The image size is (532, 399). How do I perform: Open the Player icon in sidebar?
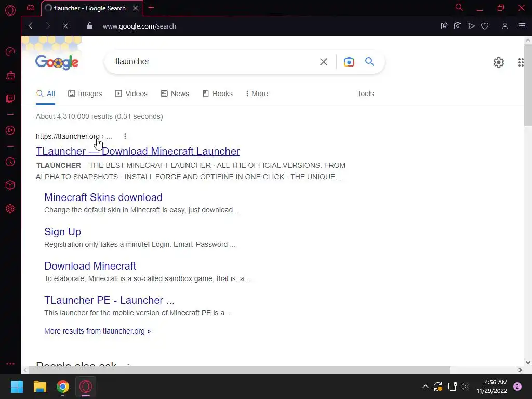(x=10, y=130)
